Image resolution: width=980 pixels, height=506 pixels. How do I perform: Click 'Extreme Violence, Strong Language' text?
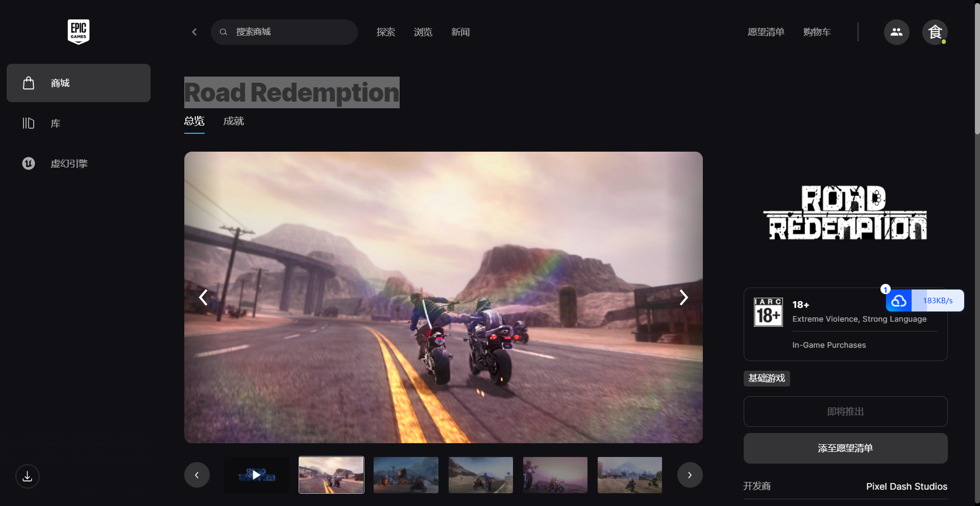860,319
